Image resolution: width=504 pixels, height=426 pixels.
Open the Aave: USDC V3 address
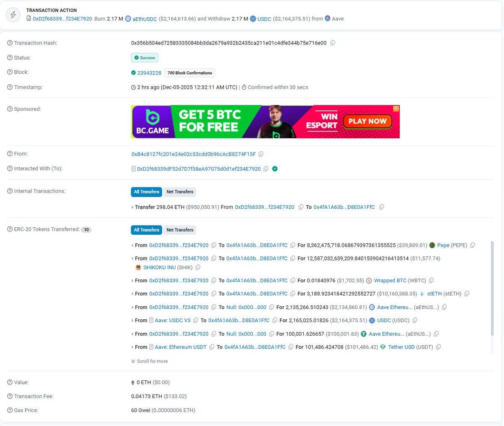coord(173,321)
